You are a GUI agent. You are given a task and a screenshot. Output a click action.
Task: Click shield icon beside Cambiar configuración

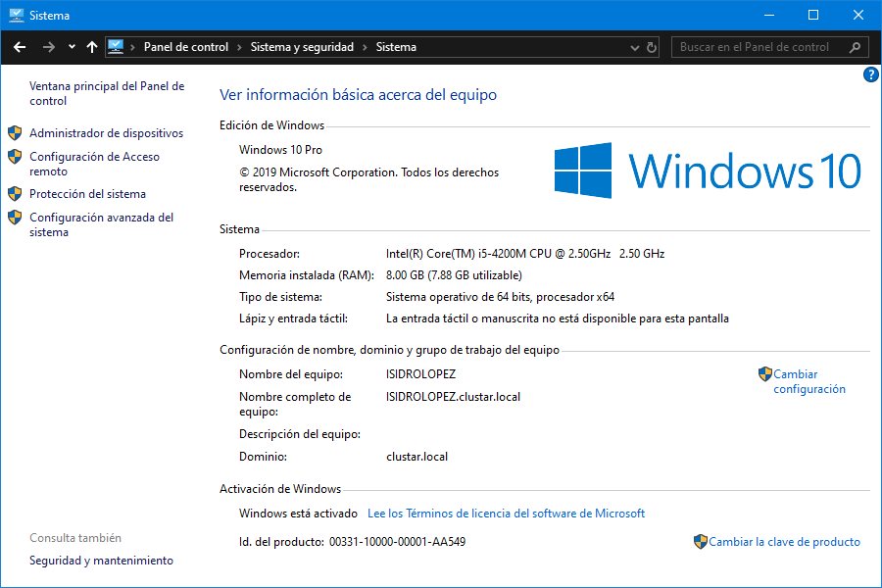[765, 373]
